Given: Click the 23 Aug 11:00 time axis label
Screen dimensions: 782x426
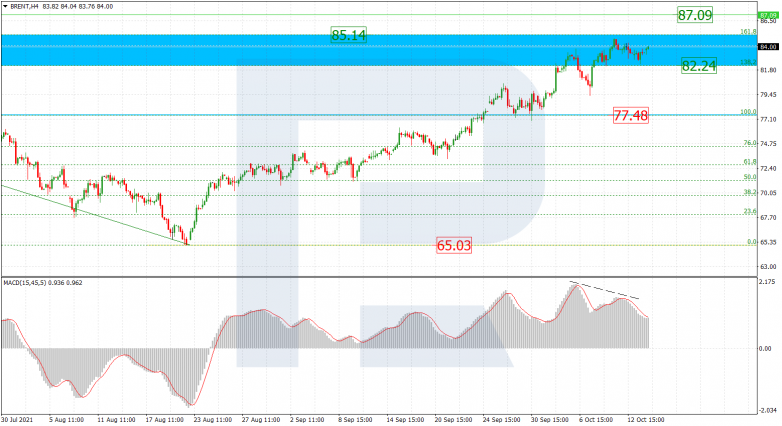Looking at the screenshot, I should tap(213, 420).
